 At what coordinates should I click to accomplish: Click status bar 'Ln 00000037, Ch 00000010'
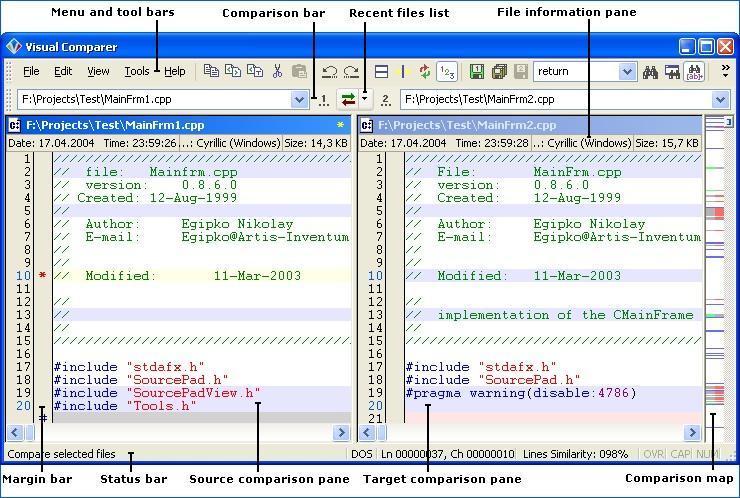[447, 454]
